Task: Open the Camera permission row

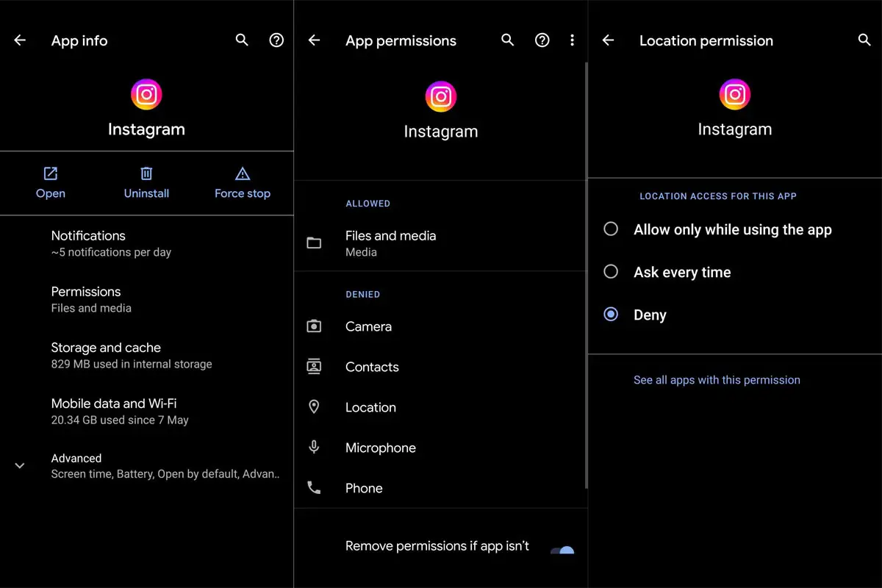Action: (x=440, y=326)
